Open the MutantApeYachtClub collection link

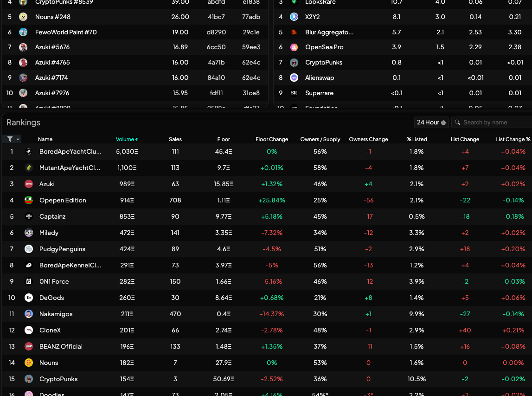click(70, 168)
